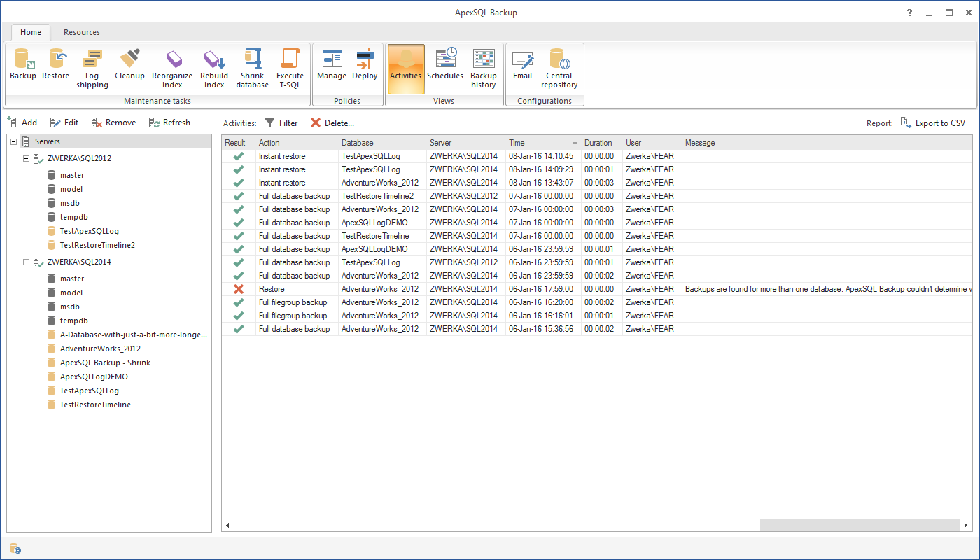The width and height of the screenshot is (980, 560).
Task: Switch to Activities view
Action: point(406,69)
